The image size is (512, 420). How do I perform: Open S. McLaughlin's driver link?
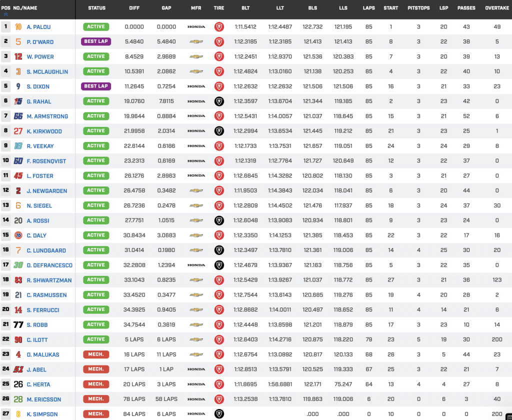pos(47,72)
